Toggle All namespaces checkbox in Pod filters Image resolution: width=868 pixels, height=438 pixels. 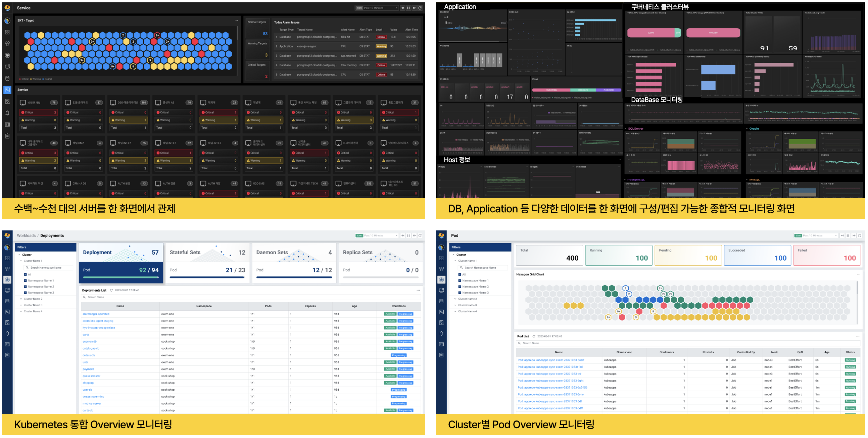[x=460, y=274]
